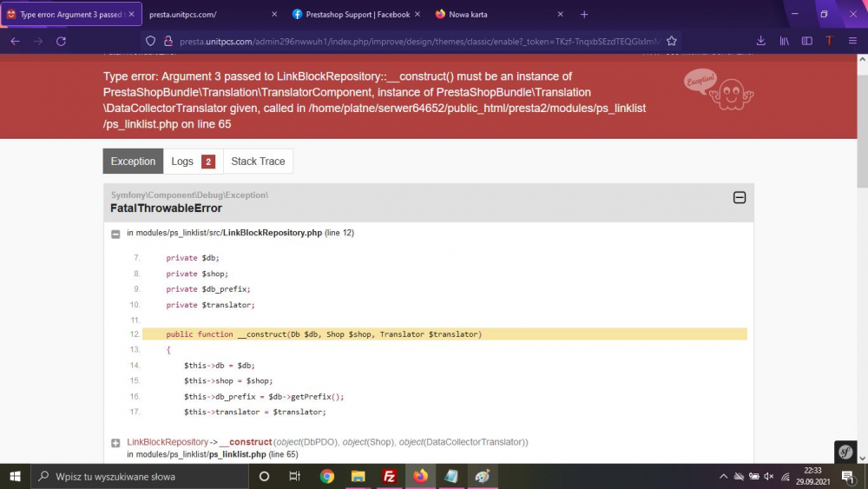The height and width of the screenshot is (489, 868).
Task: Go back to the previous page
Action: (x=15, y=41)
